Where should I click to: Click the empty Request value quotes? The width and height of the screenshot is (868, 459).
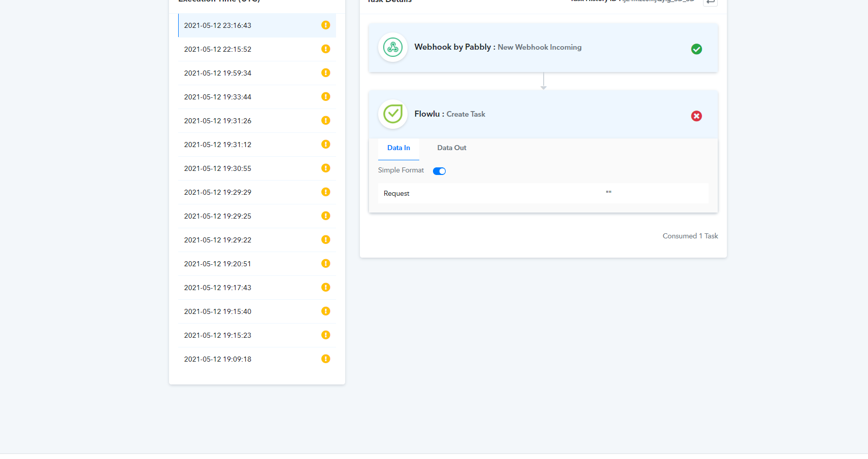pyautogui.click(x=609, y=192)
